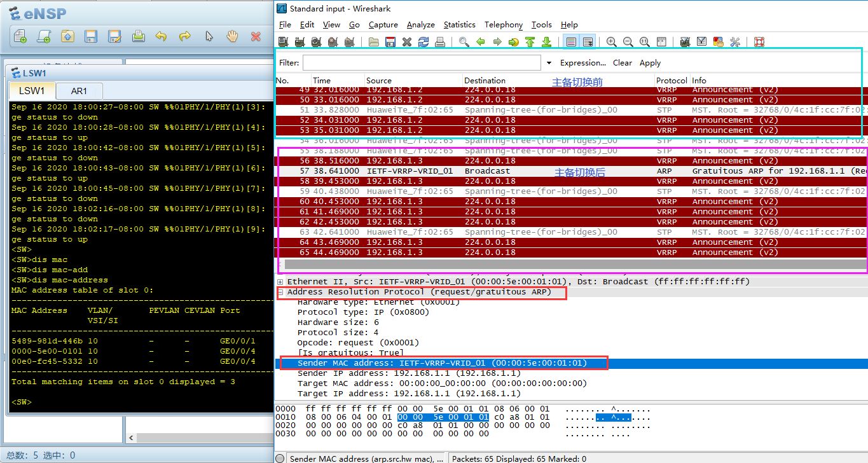Screen dimensions: 868x463
Task: Open Wireshark coloring rules editor
Action: [x=719, y=42]
